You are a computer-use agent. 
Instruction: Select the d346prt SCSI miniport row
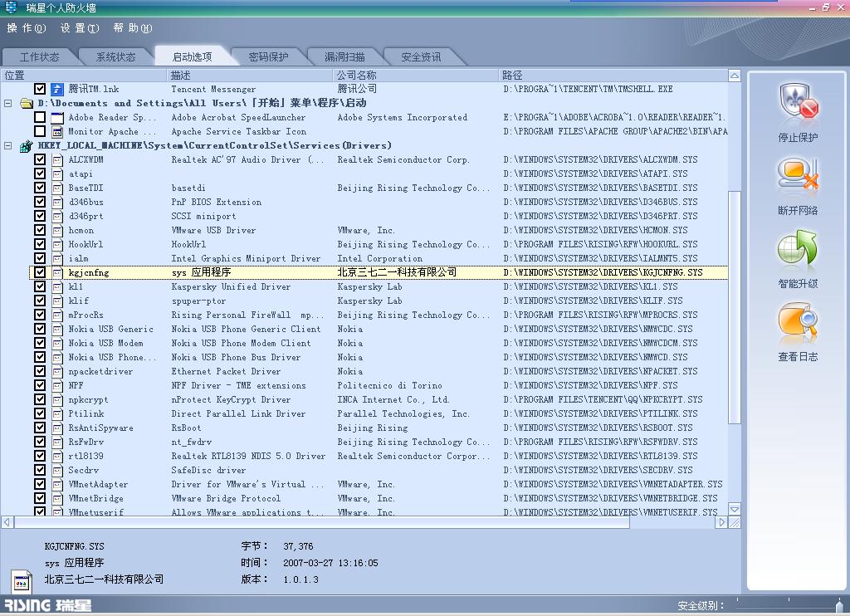click(379, 216)
